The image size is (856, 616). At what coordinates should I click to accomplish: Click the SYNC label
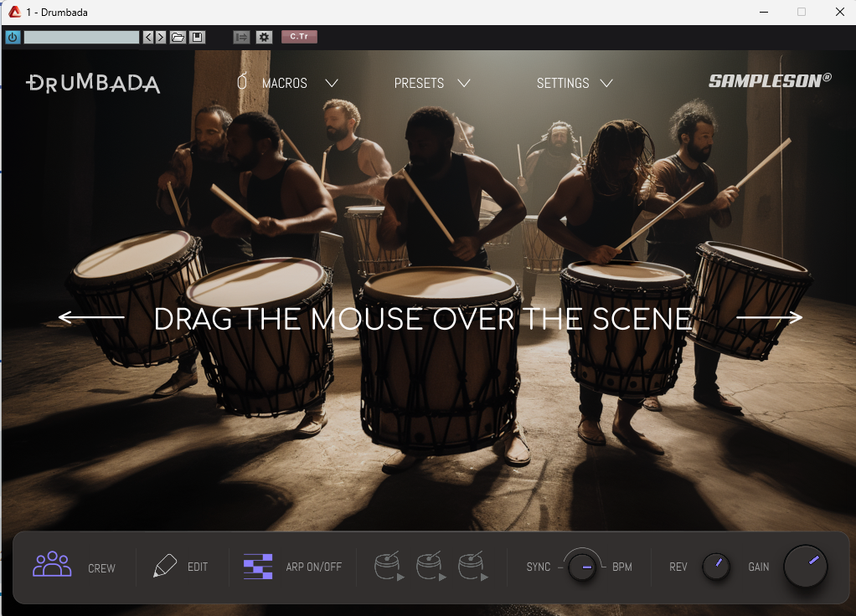pyautogui.click(x=539, y=567)
